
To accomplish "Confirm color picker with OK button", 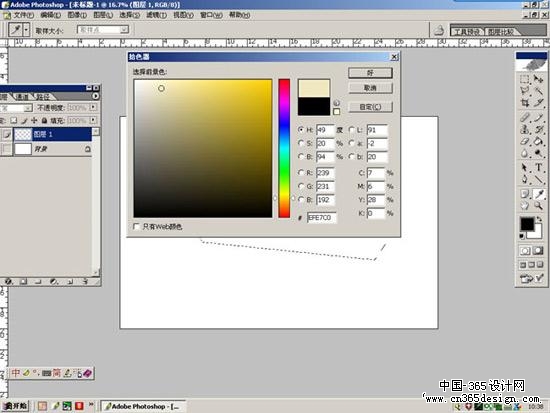I will (x=370, y=73).
